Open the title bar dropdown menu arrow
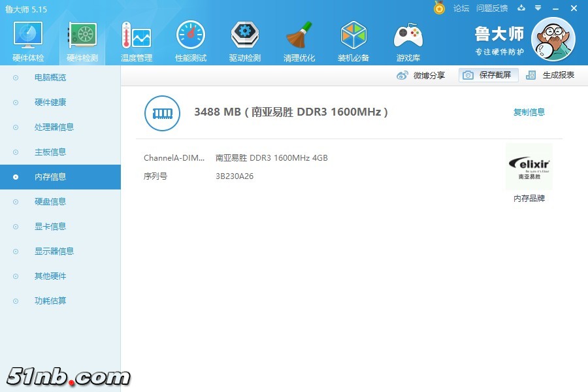The width and height of the screenshot is (588, 392). (x=538, y=8)
